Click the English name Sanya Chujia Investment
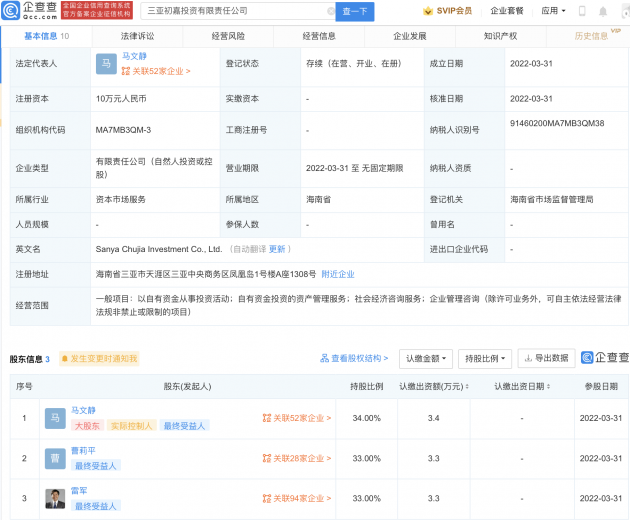 pyautogui.click(x=159, y=249)
